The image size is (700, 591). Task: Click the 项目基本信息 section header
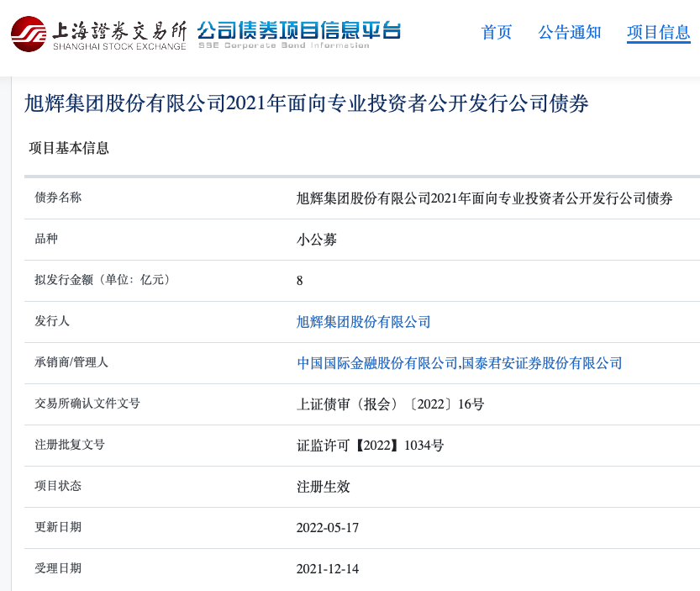[69, 148]
